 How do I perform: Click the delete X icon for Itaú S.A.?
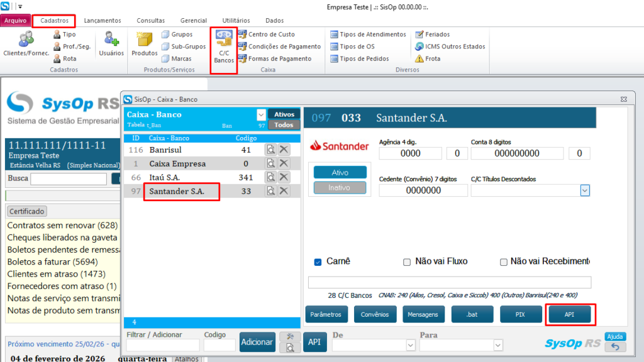tap(284, 177)
